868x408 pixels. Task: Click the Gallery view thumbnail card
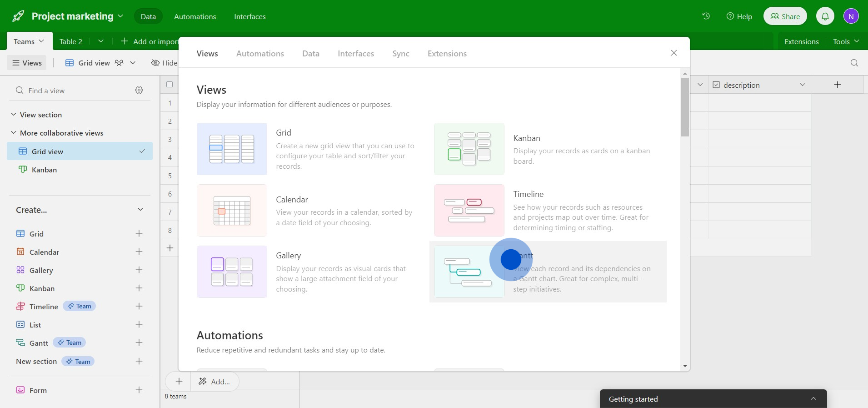point(232,272)
